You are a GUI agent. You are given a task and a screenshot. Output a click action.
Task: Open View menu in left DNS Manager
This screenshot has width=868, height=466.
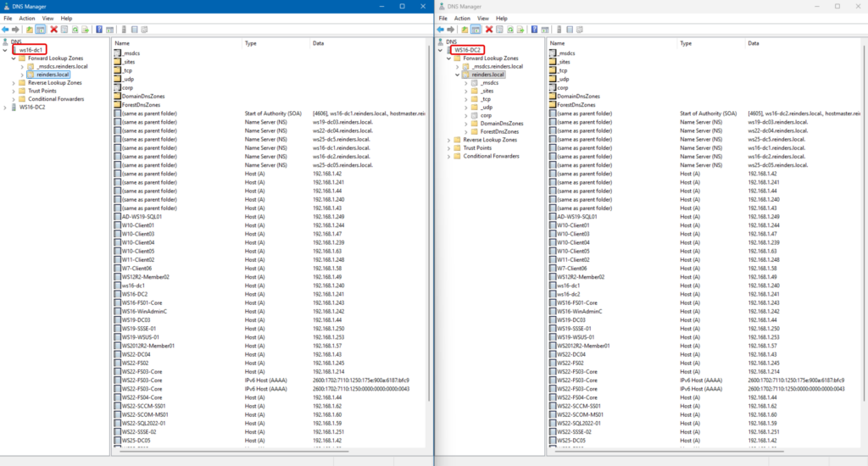click(x=47, y=19)
